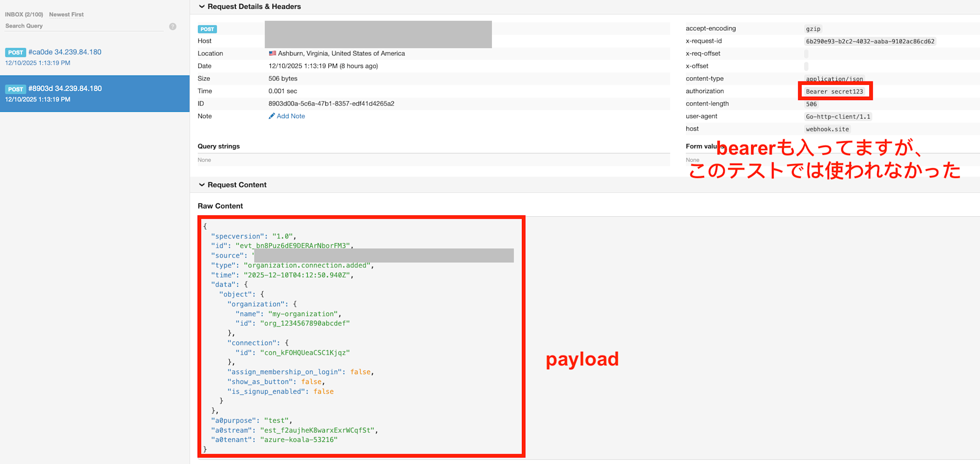Focus the Search Query field

(x=84, y=26)
